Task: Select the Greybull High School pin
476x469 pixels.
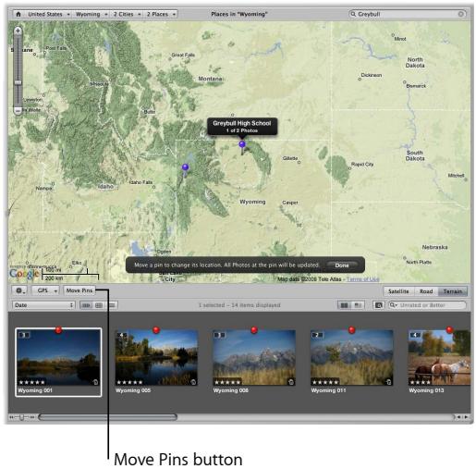Action: 242,145
